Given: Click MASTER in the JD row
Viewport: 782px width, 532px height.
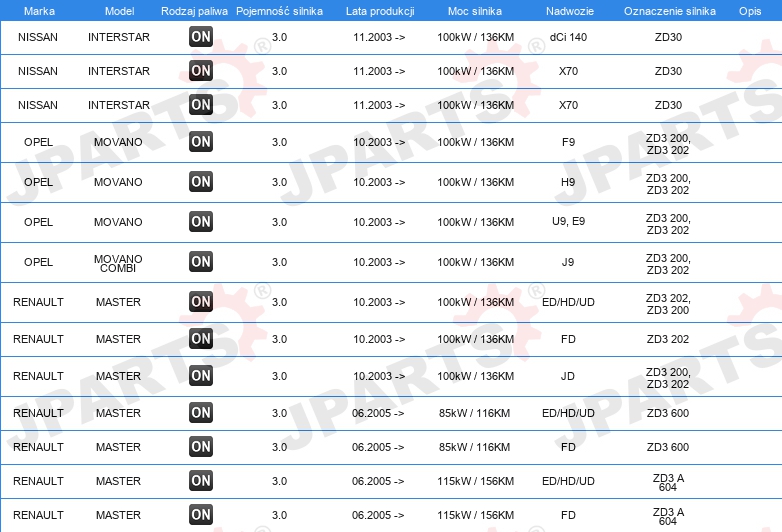Looking at the screenshot, I should point(118,376).
